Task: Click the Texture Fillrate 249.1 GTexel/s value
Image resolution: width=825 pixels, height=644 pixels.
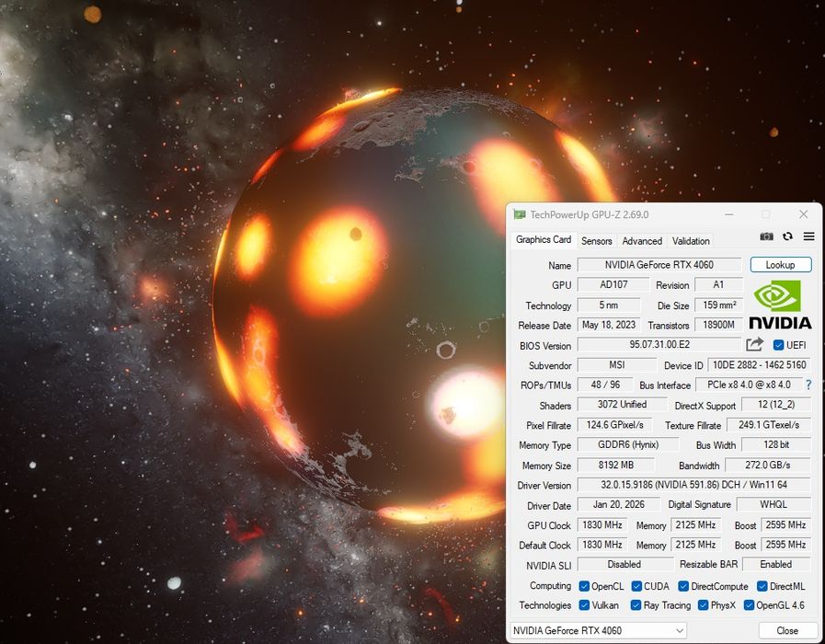Action: [769, 425]
